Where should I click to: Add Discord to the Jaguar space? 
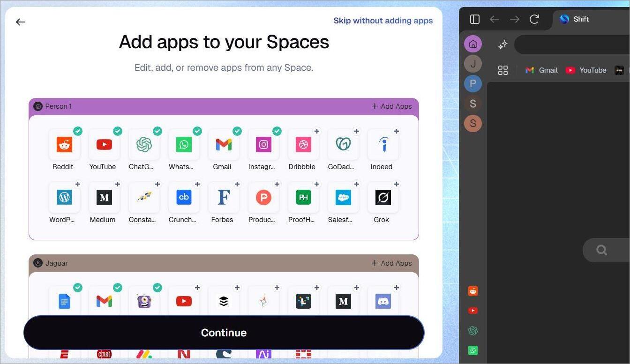point(397,288)
